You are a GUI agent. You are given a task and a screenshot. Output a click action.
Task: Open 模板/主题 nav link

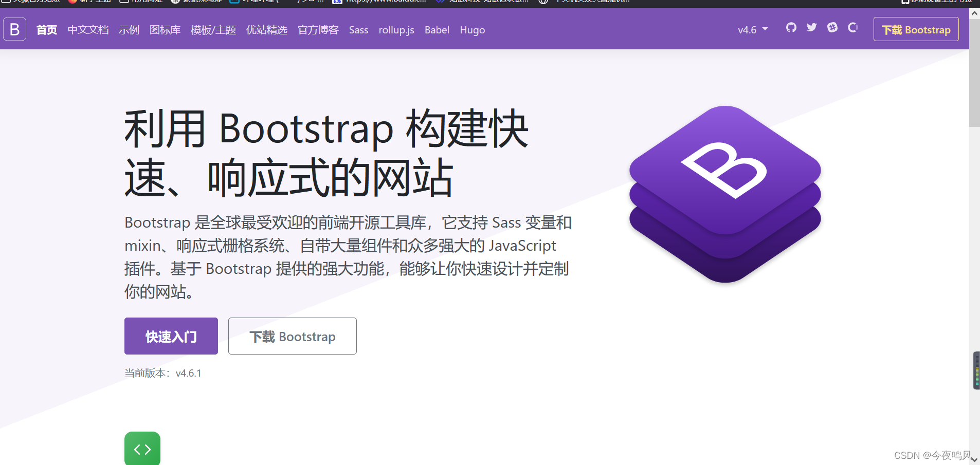(x=213, y=30)
